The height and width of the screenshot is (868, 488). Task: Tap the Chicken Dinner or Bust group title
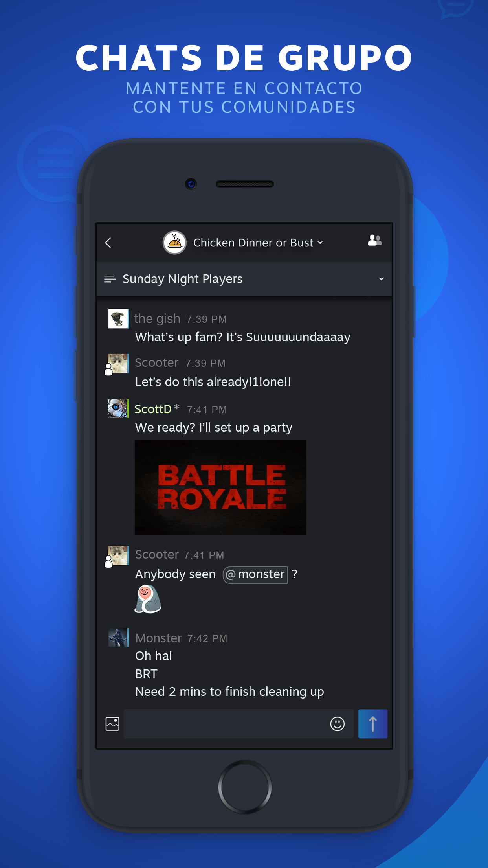pyautogui.click(x=253, y=243)
